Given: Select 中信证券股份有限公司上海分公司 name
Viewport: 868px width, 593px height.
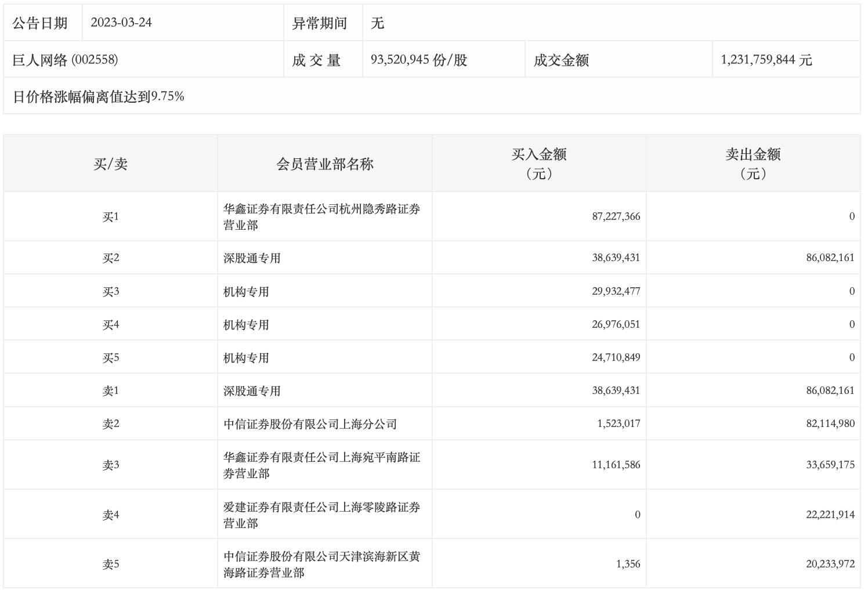Looking at the screenshot, I should point(310,424).
